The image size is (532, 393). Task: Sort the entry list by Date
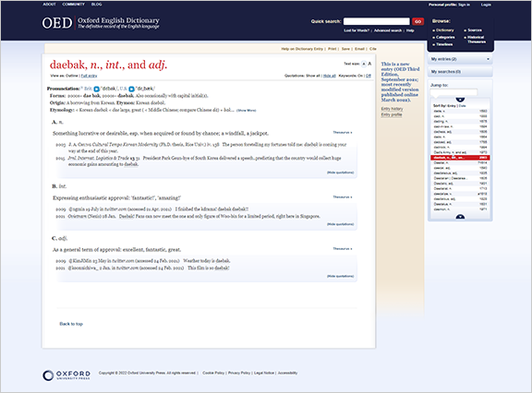(x=463, y=106)
